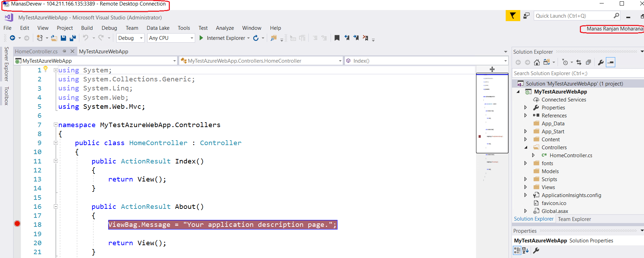Viewport: 644px width, 258px height.
Task: Open the Internet Explorer browser dropdown arrow
Action: pos(249,38)
